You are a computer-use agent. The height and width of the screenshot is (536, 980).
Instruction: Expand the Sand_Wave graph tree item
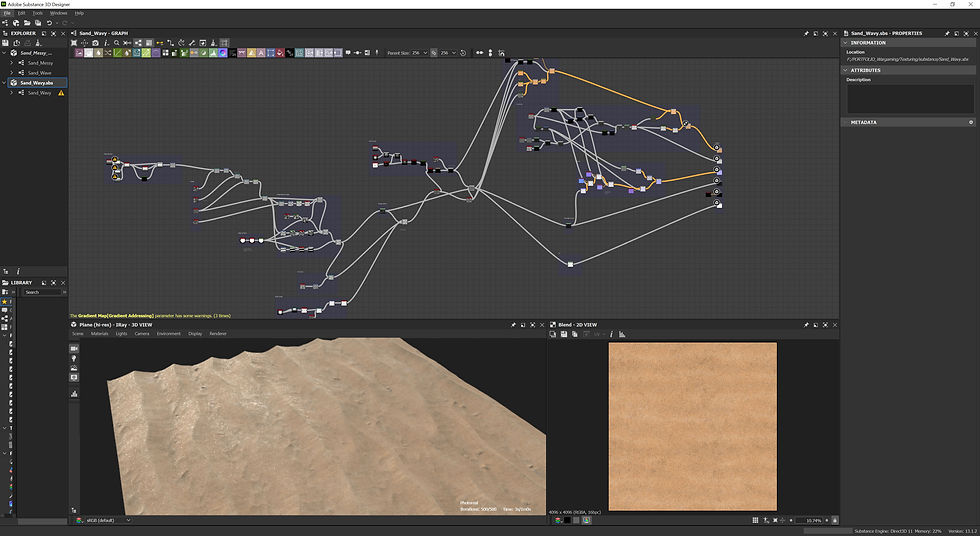tap(12, 73)
